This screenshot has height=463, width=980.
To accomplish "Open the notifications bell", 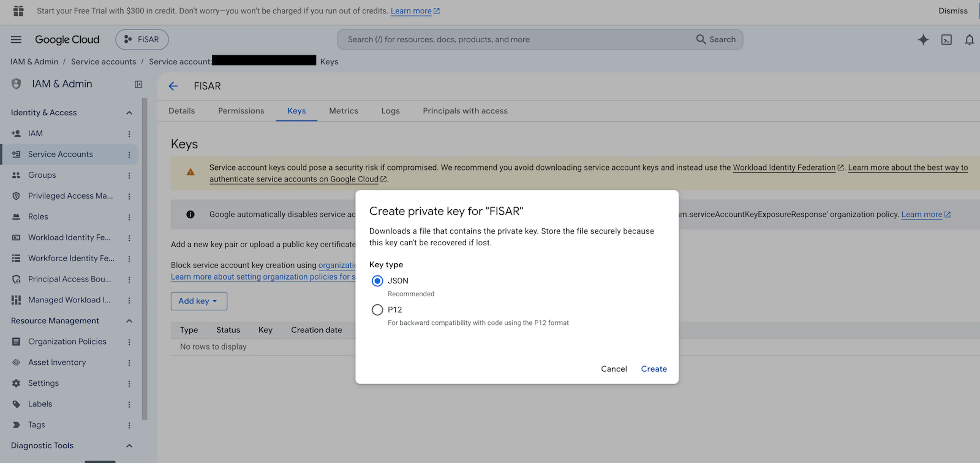I will click(969, 40).
